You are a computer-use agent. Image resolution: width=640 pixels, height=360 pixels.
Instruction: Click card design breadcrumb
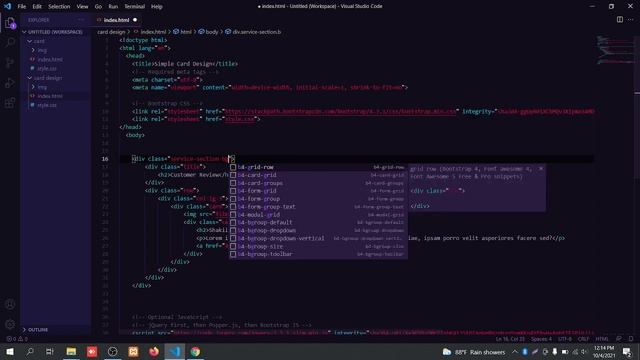(111, 32)
